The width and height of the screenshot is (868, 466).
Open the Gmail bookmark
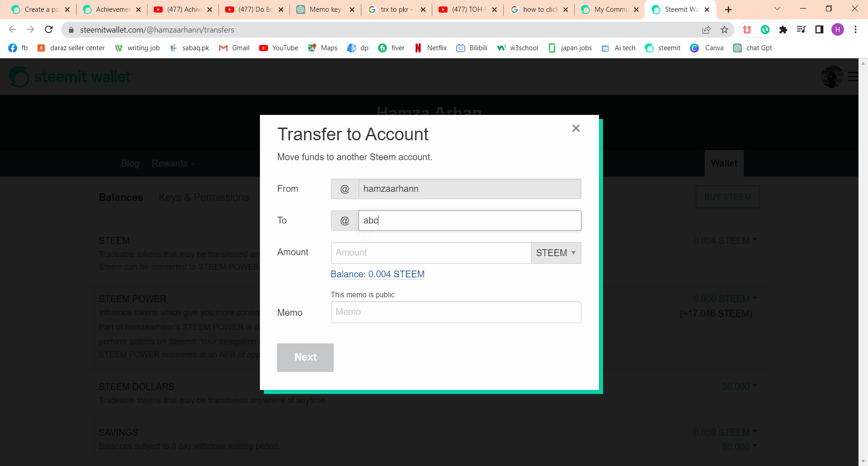tap(234, 48)
